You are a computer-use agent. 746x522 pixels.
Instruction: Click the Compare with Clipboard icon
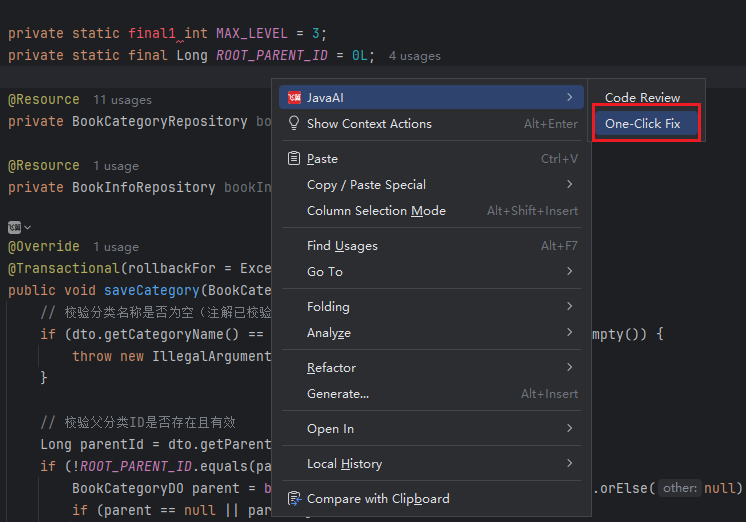coord(294,498)
